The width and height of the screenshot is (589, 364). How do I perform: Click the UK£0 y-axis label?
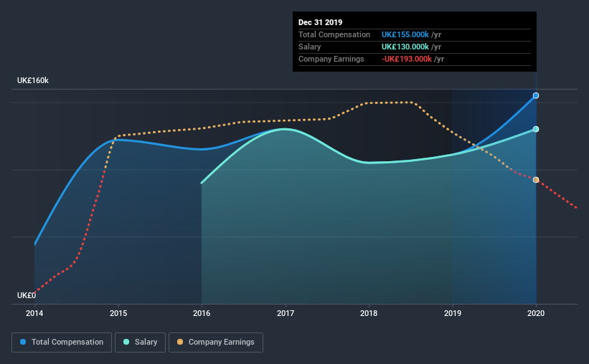click(27, 296)
